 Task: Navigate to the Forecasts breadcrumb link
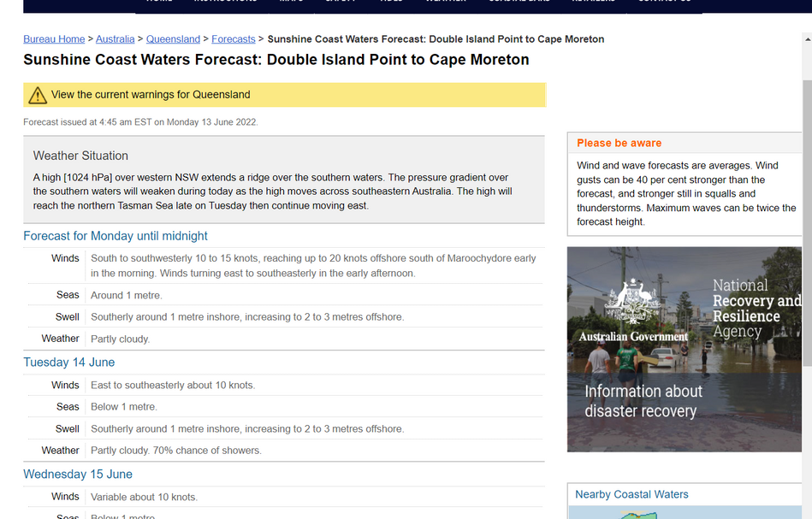pyautogui.click(x=234, y=39)
